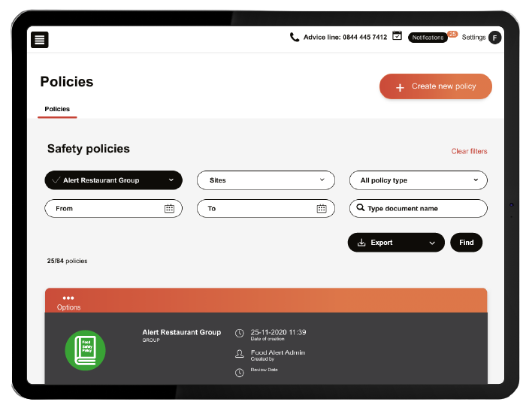The height and width of the screenshot is (411, 532).
Task: Expand the Export dropdown button
Action: (395, 243)
